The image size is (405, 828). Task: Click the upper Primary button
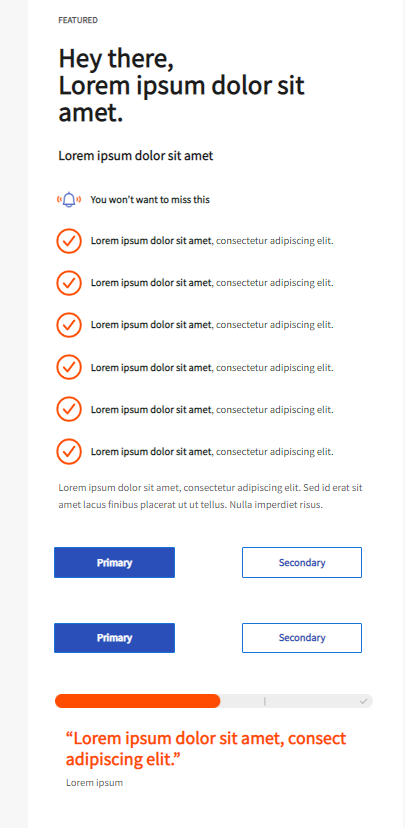coord(114,562)
